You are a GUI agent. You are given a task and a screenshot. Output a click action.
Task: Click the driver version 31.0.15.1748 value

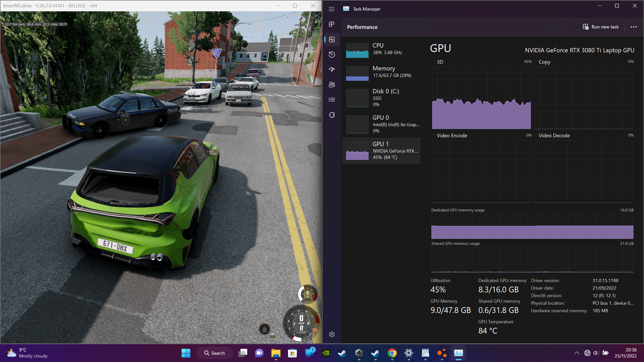click(x=605, y=280)
